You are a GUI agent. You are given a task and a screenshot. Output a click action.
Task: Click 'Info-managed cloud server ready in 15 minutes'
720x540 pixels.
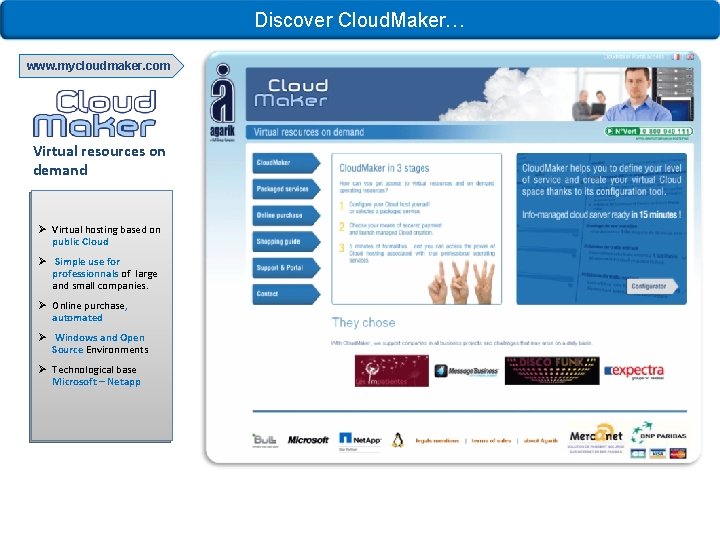[x=601, y=214]
